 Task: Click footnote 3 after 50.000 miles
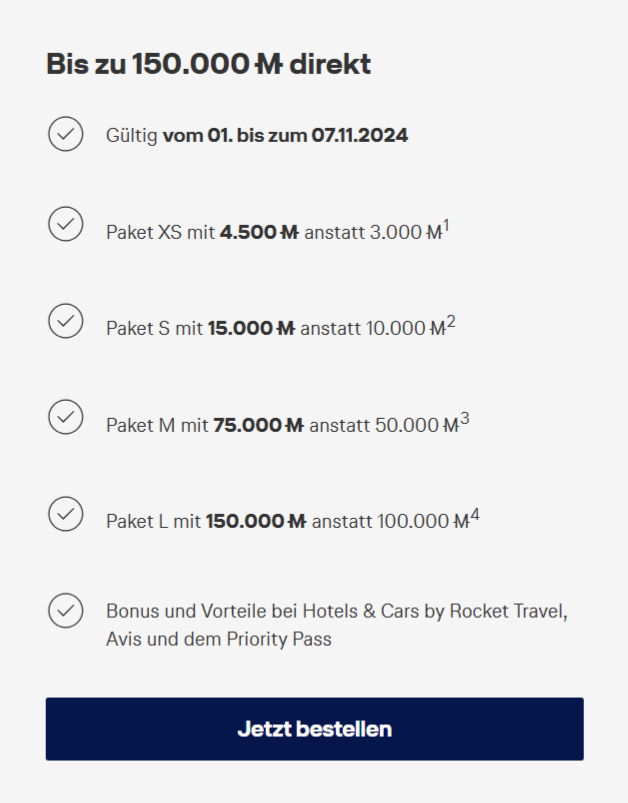pyautogui.click(x=465, y=419)
